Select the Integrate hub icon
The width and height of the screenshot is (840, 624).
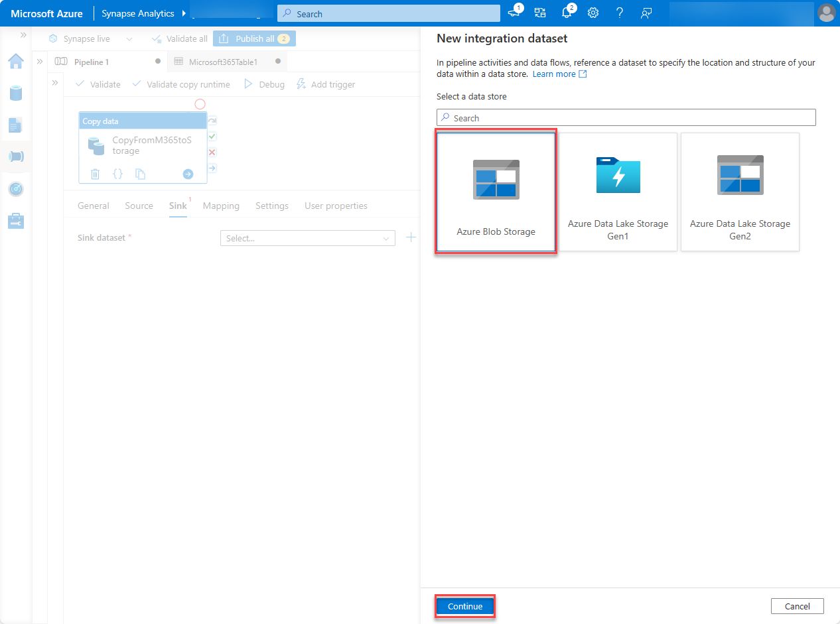click(16, 156)
